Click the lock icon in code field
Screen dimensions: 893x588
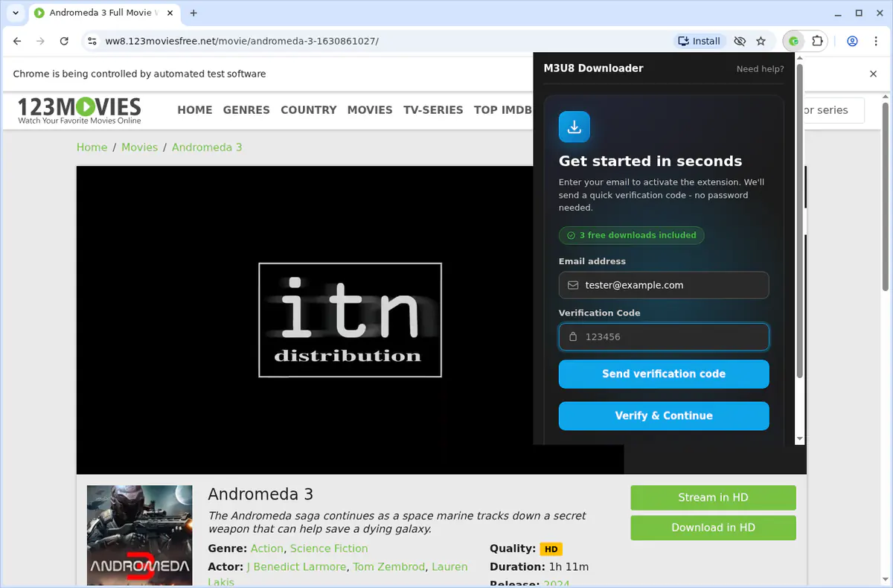point(573,336)
